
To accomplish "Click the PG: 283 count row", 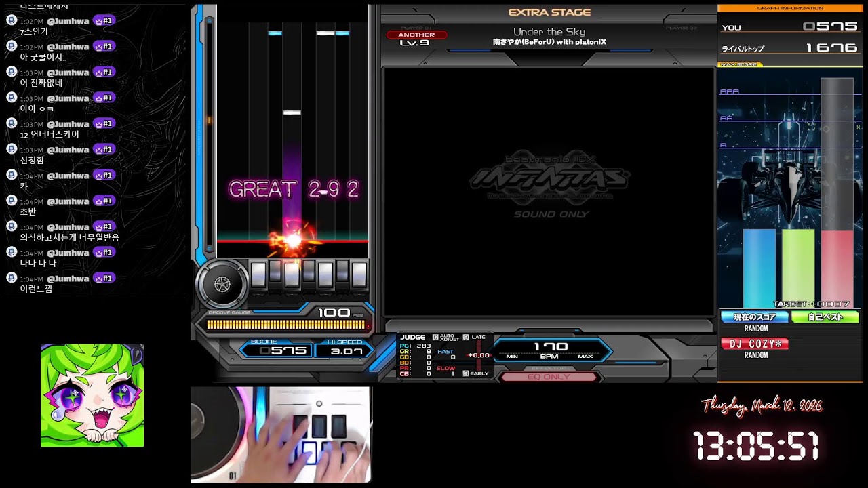I will point(416,346).
